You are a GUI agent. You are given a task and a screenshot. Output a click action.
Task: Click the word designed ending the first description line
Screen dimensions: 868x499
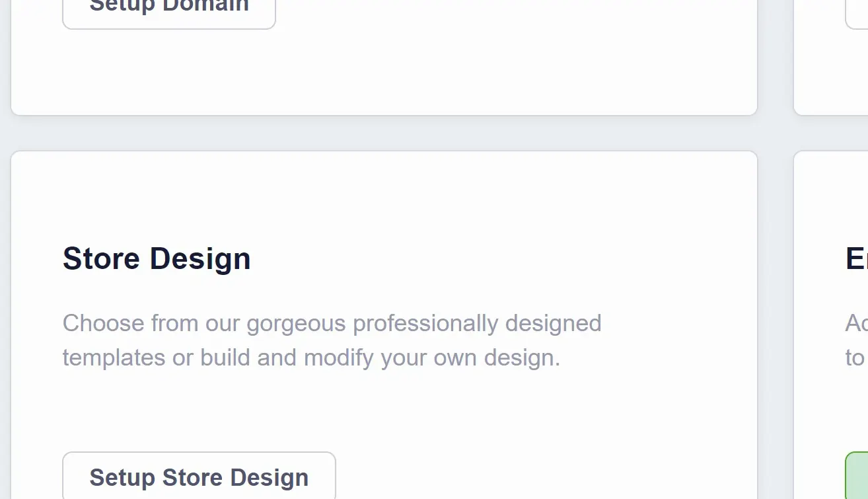point(554,324)
